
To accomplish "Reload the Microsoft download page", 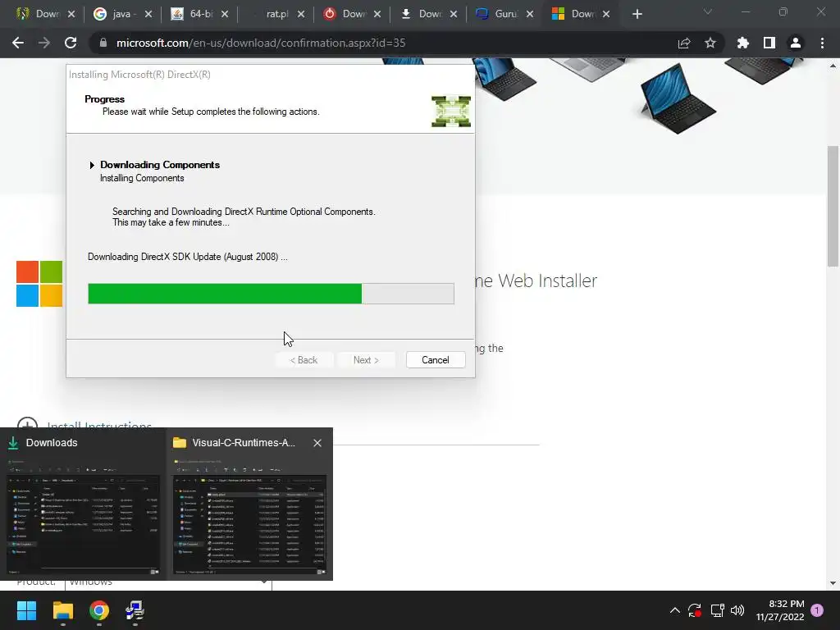I will coord(71,43).
